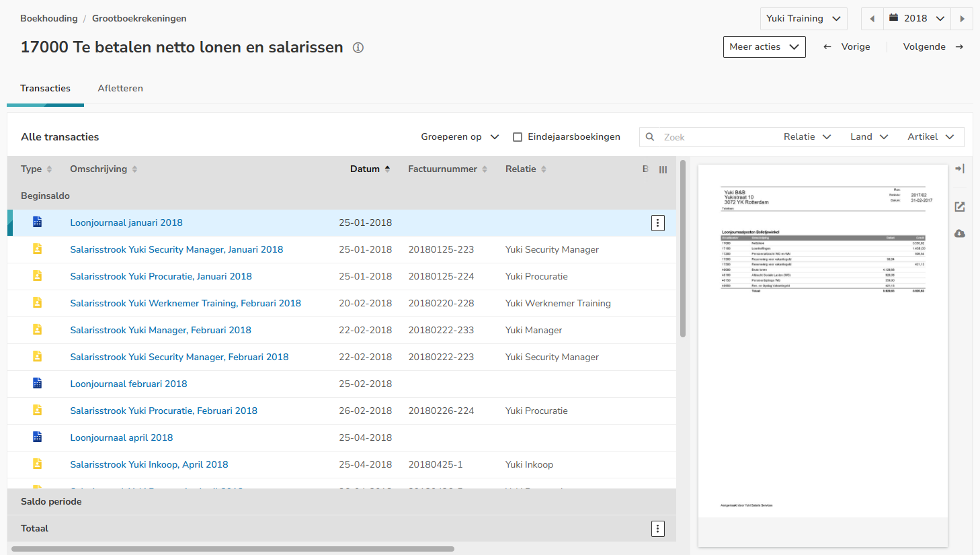980x555 pixels.
Task: Switch to the Transacties tab
Action: 45,89
